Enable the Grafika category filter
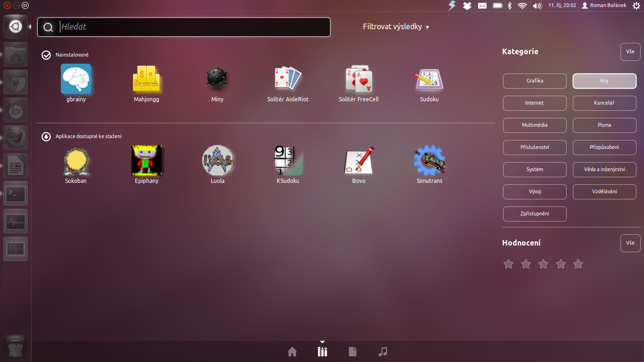This screenshot has height=362, width=644. (x=535, y=81)
